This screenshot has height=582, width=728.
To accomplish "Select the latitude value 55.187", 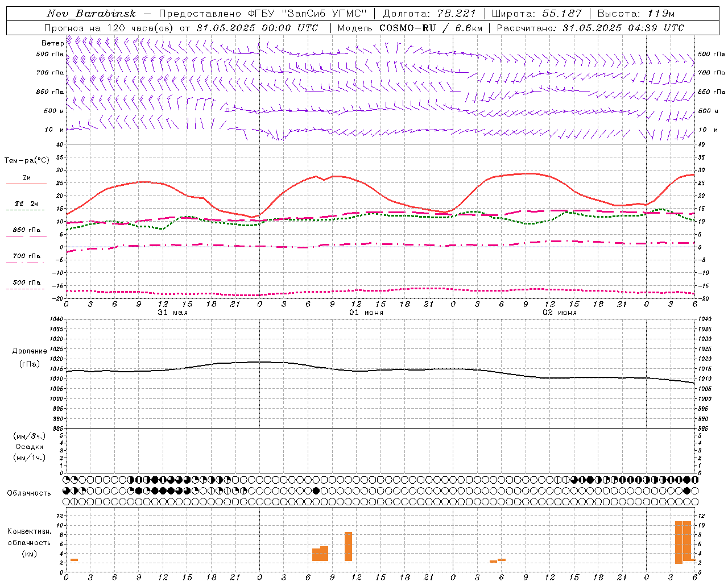I will (562, 14).
